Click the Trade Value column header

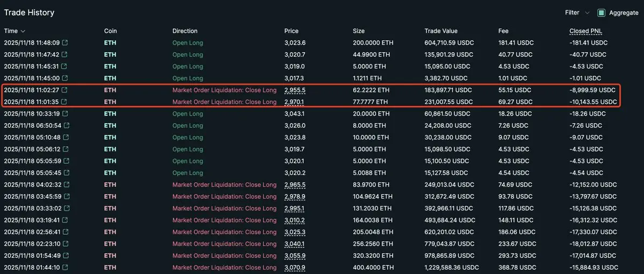[x=440, y=31]
